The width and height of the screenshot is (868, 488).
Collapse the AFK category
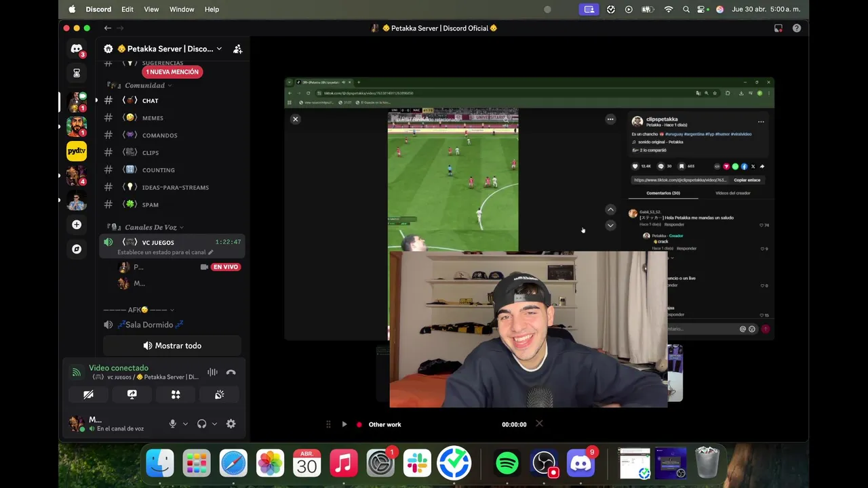[x=139, y=310]
